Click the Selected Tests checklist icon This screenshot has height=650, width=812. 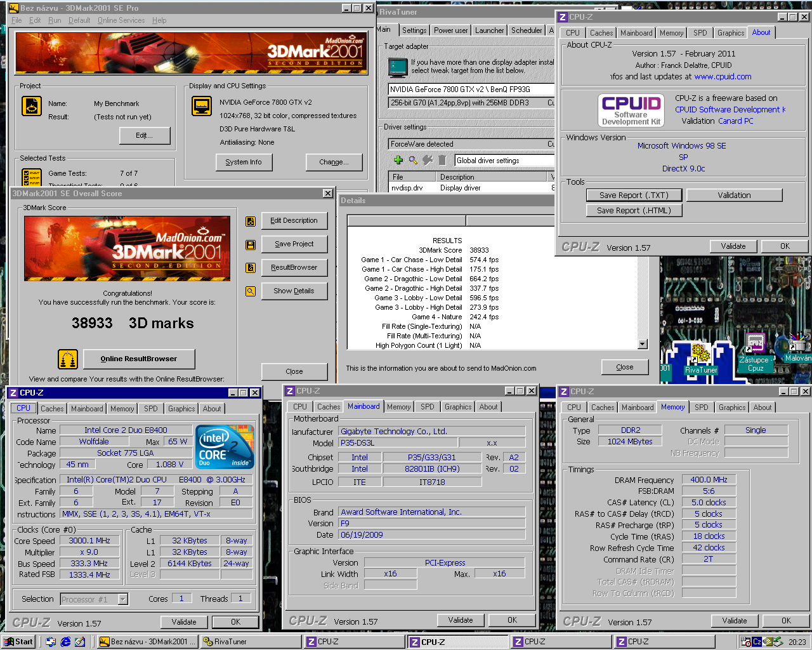(x=31, y=177)
